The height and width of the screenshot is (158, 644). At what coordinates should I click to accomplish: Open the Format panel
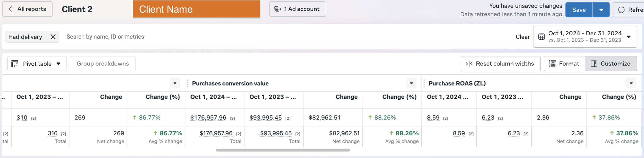(x=565, y=64)
